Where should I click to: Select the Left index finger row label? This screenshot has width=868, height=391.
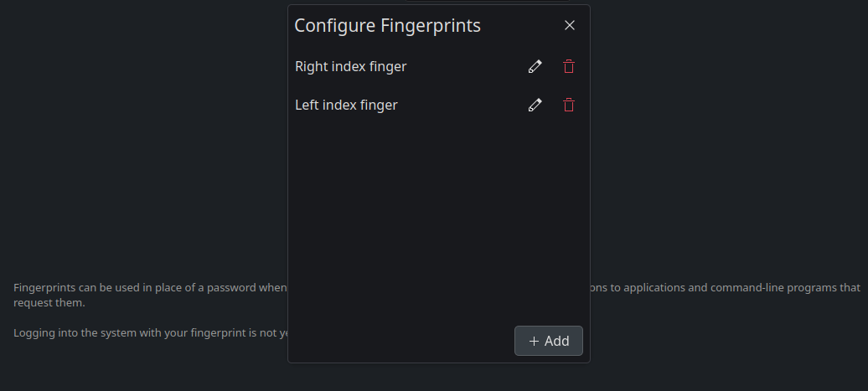pos(346,105)
